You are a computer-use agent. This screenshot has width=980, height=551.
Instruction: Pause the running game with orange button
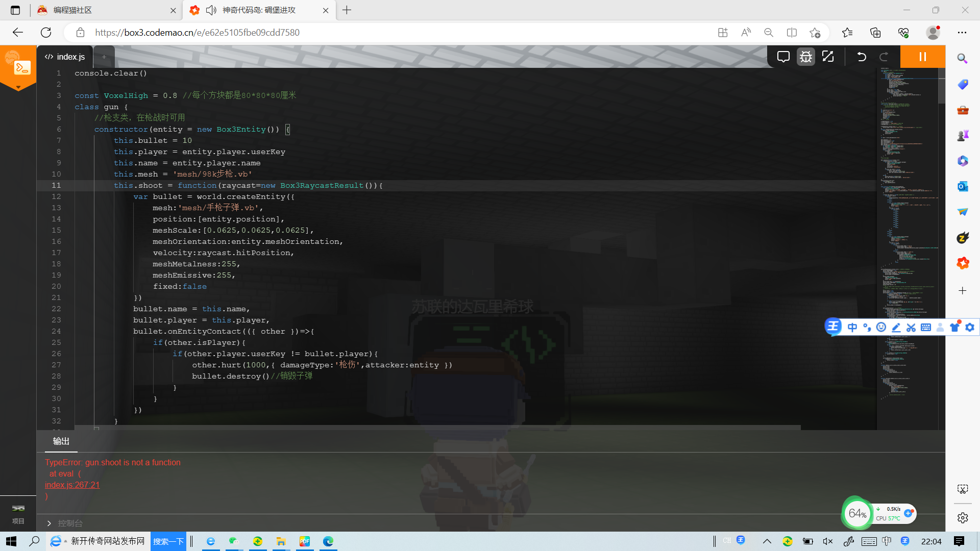click(923, 57)
